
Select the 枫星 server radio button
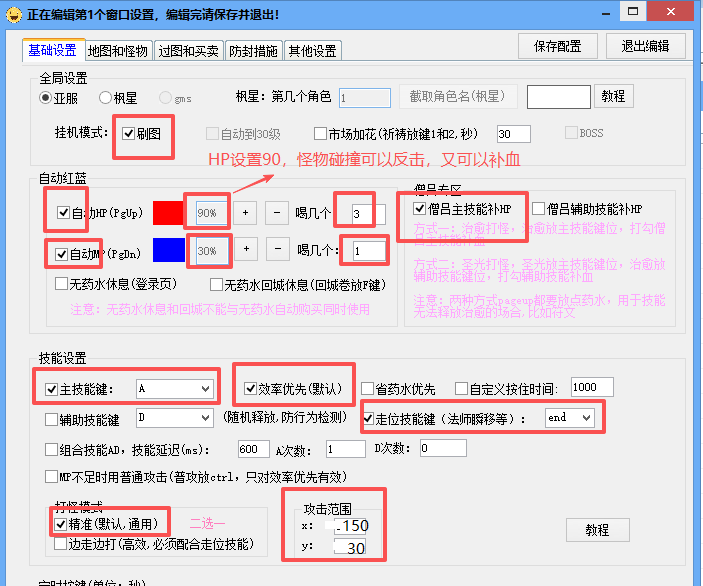click(104, 97)
